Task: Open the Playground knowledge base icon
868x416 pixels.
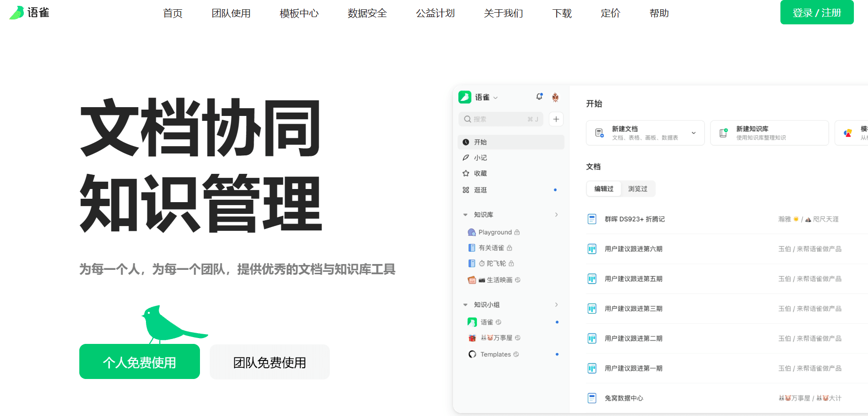Action: 471,232
